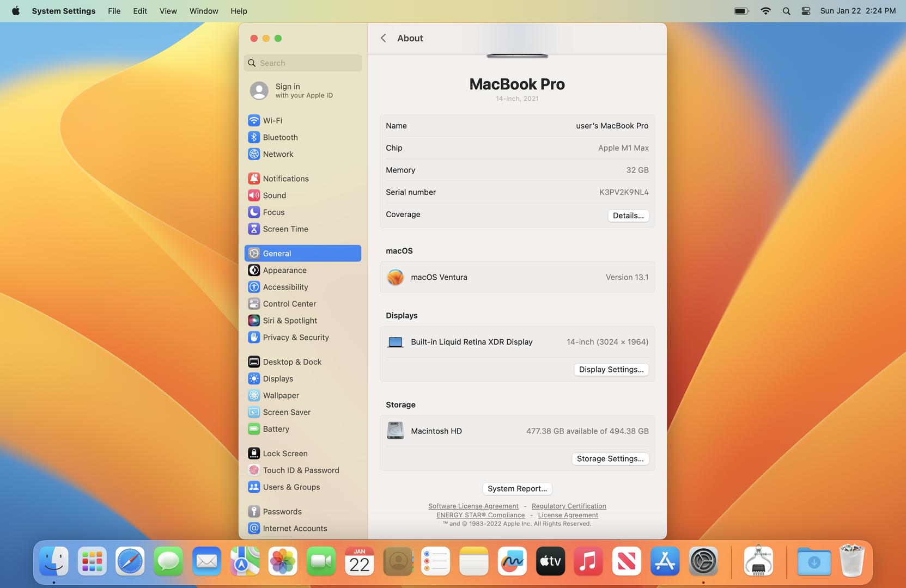
Task: Go back using the back chevron
Action: pos(384,38)
